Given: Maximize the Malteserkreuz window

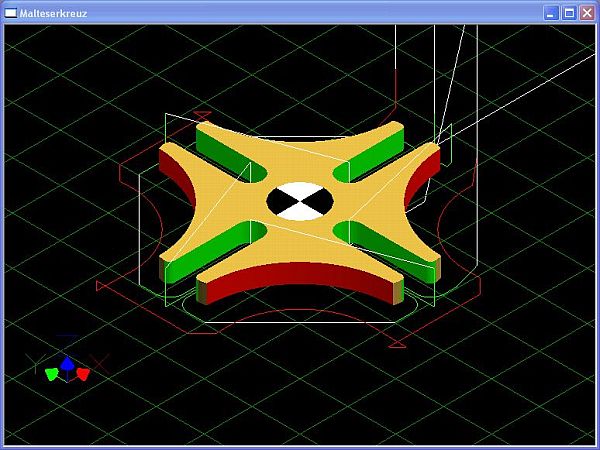Looking at the screenshot, I should pyautogui.click(x=569, y=13).
